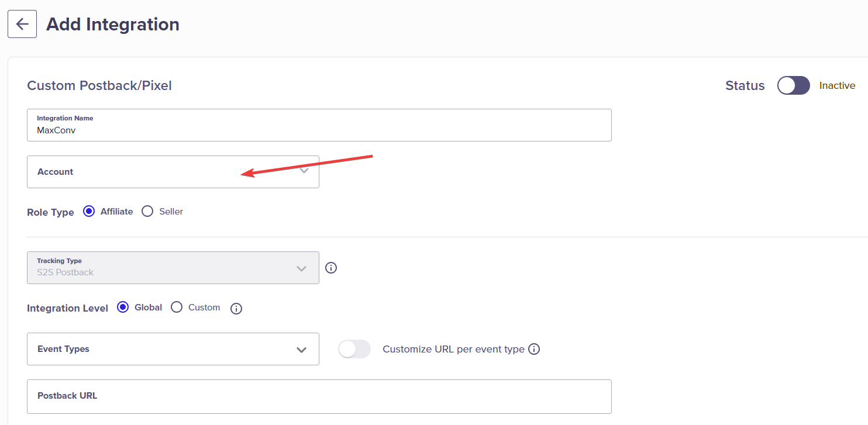Click the back arrow button
Screen dimensions: 868x425
[22, 24]
